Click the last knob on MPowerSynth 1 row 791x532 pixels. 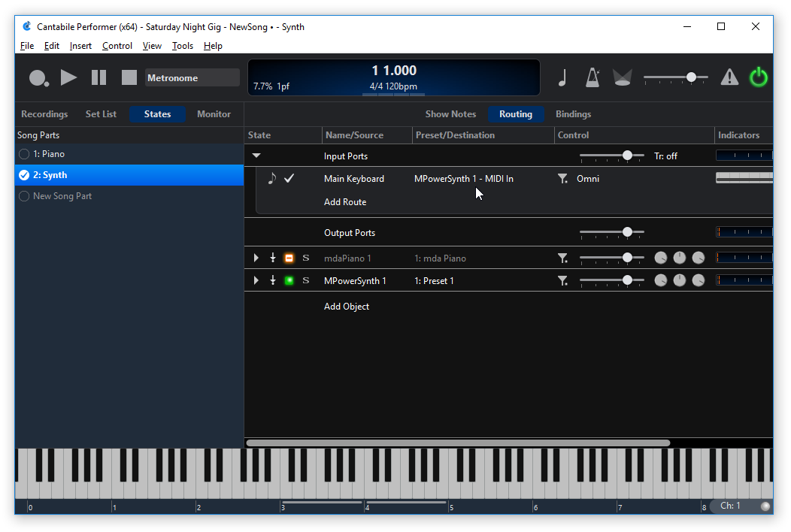[699, 280]
